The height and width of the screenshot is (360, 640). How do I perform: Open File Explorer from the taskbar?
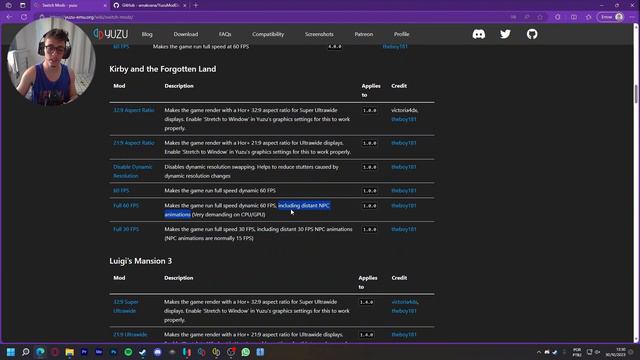[70, 352]
